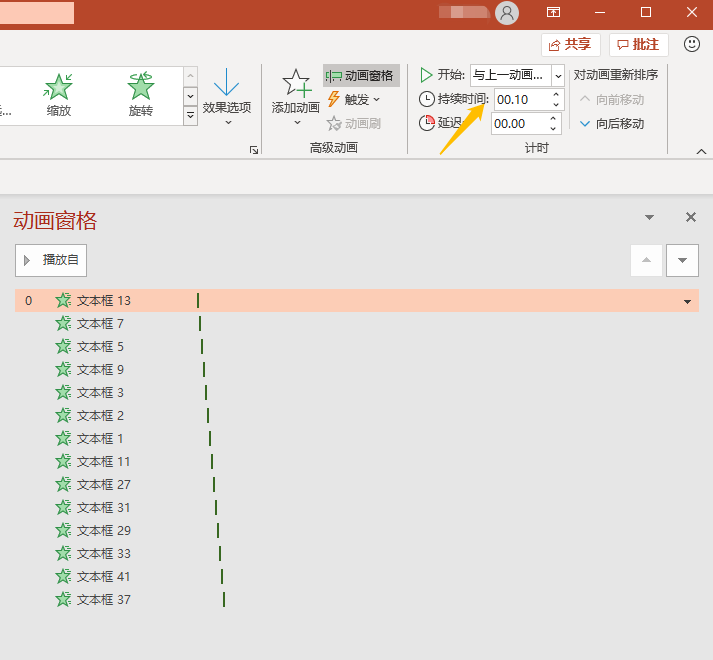Increase delay with the up stepper
Viewport: 713px width, 660px height.
[x=553, y=119]
